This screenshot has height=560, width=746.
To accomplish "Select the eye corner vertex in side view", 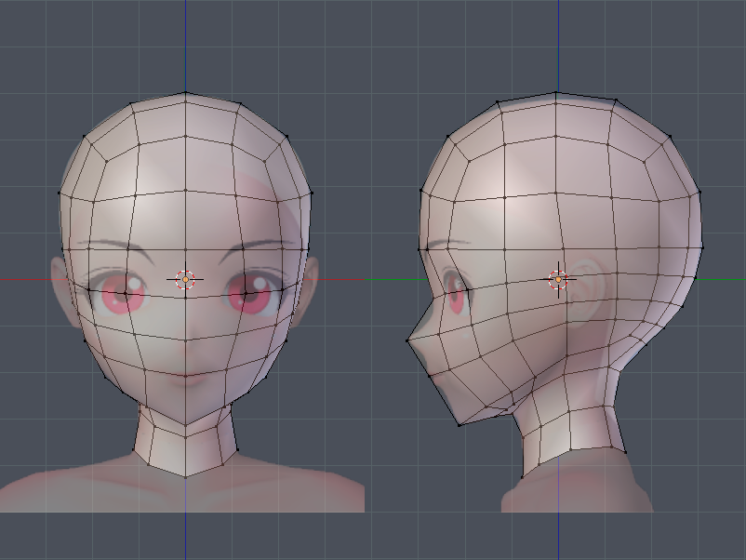I will coord(468,289).
